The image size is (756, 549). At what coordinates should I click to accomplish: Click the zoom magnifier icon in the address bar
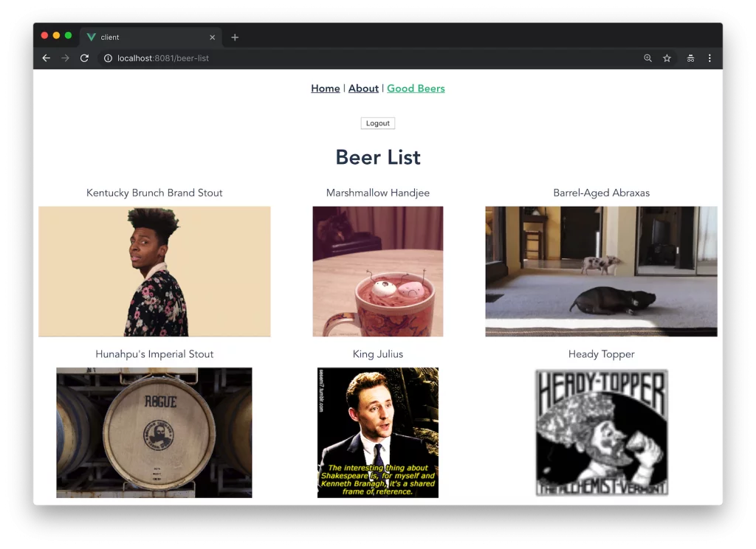coord(647,58)
